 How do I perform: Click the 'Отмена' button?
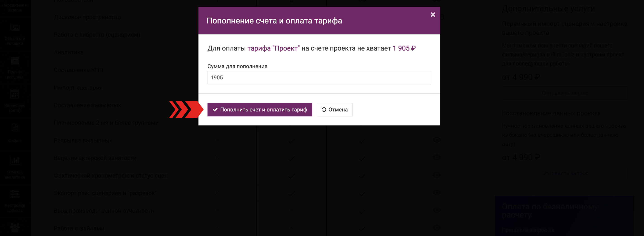tap(335, 110)
